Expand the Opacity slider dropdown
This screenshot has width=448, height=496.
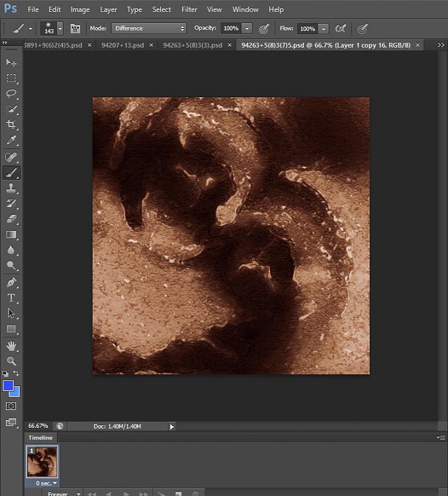[247, 28]
